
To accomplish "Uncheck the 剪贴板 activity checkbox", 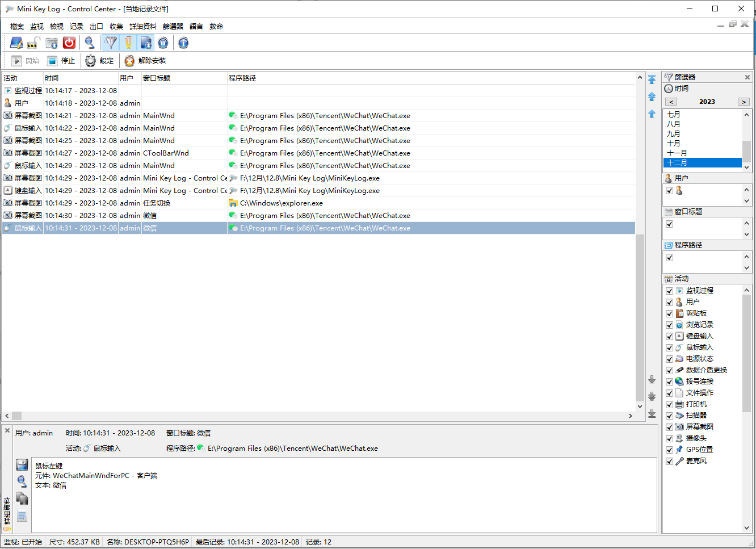I will 669,313.
